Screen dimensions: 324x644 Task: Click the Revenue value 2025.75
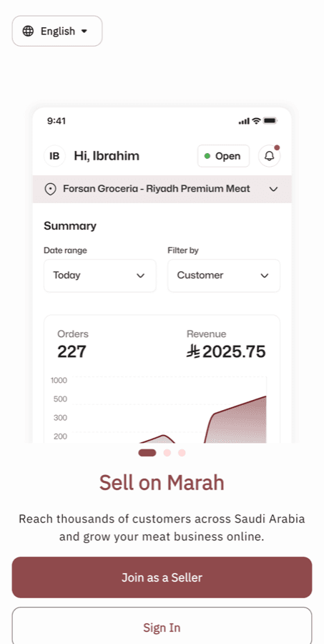[234, 352]
